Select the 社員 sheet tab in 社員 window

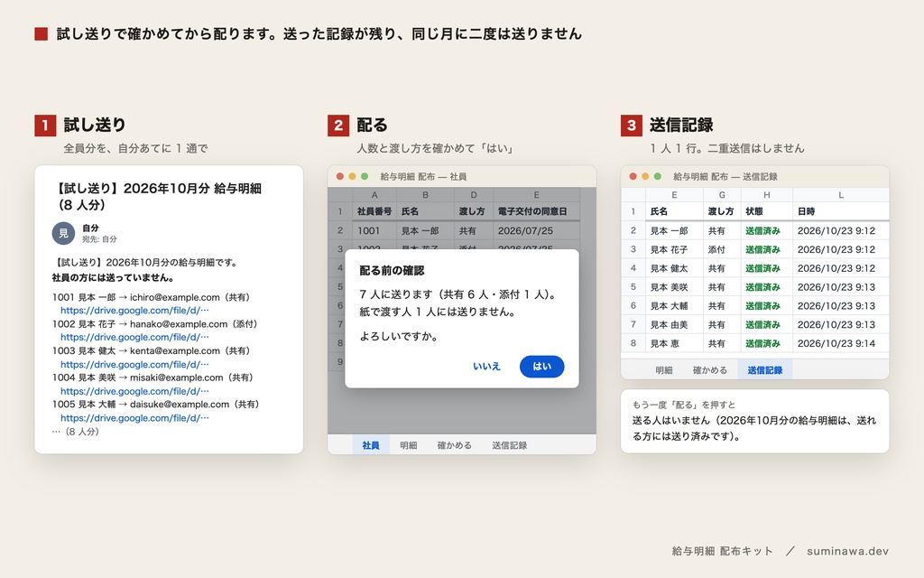coord(371,445)
